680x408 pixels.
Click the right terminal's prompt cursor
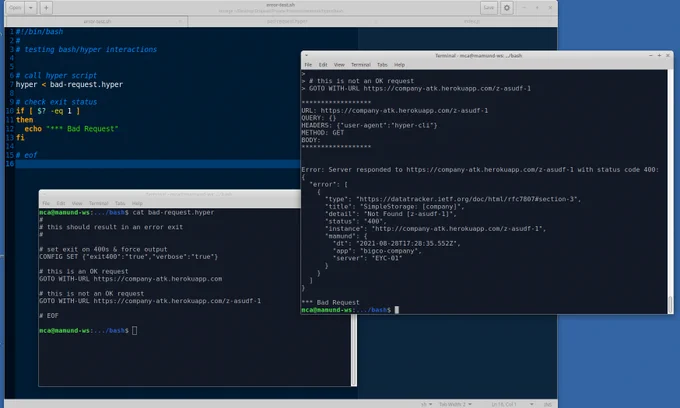tap(396, 310)
